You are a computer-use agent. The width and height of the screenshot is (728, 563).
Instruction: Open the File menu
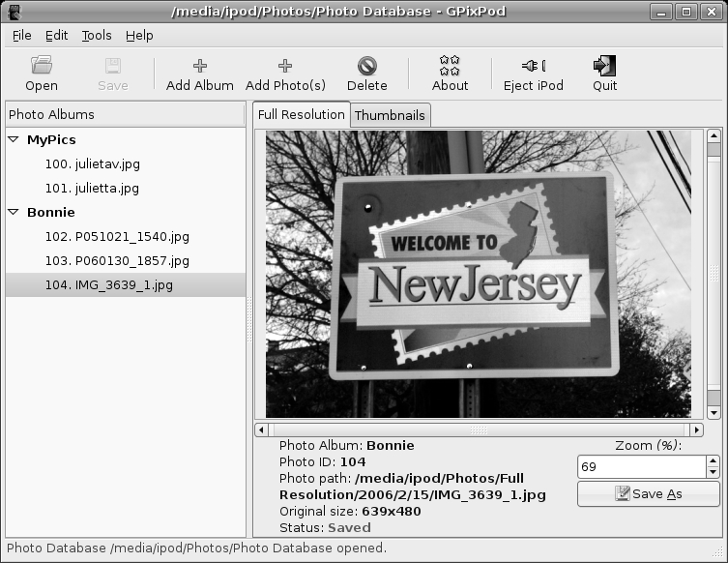[22, 35]
